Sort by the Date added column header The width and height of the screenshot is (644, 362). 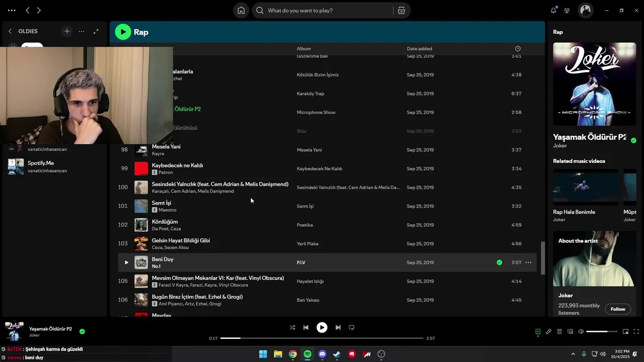tap(419, 49)
